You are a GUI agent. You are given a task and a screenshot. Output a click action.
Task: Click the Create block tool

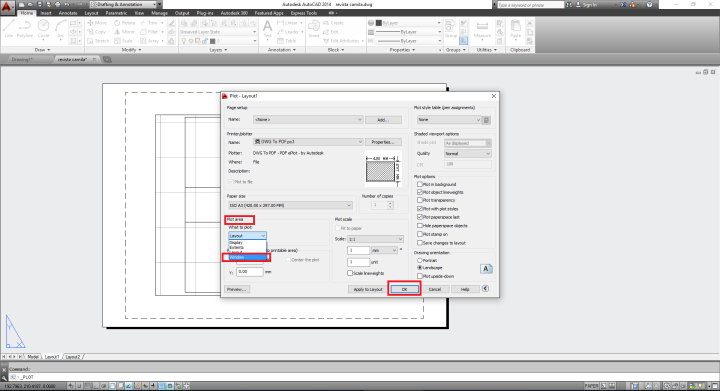(333, 22)
